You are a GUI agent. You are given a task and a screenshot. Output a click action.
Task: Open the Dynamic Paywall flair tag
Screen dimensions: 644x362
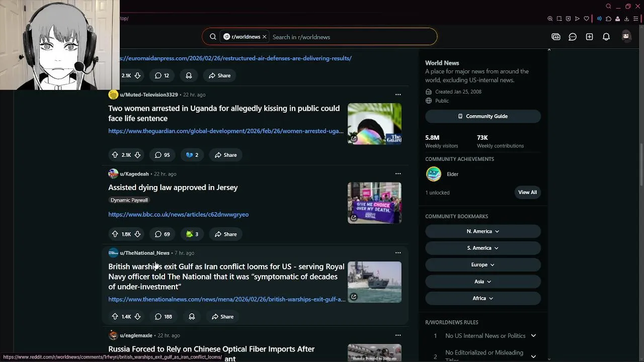[129, 200]
